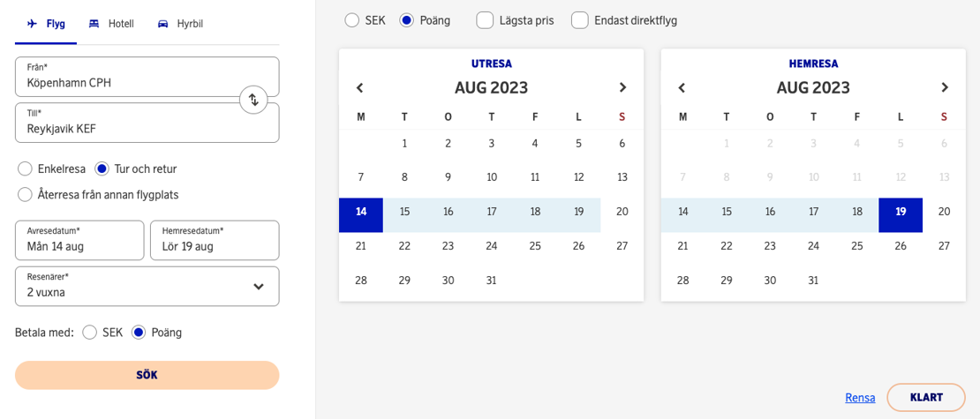Switch to the Hotell tab
The width and height of the screenshot is (980, 419).
tap(111, 25)
